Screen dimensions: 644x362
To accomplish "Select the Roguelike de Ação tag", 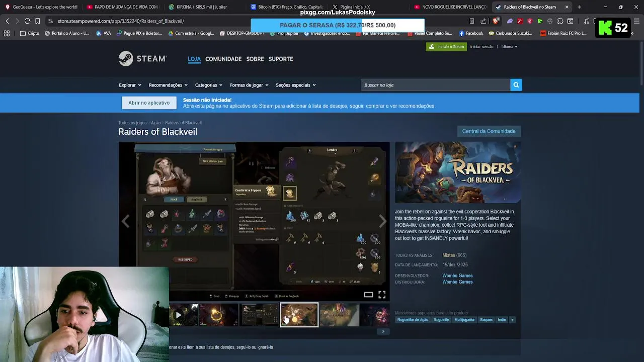I will point(413,320).
